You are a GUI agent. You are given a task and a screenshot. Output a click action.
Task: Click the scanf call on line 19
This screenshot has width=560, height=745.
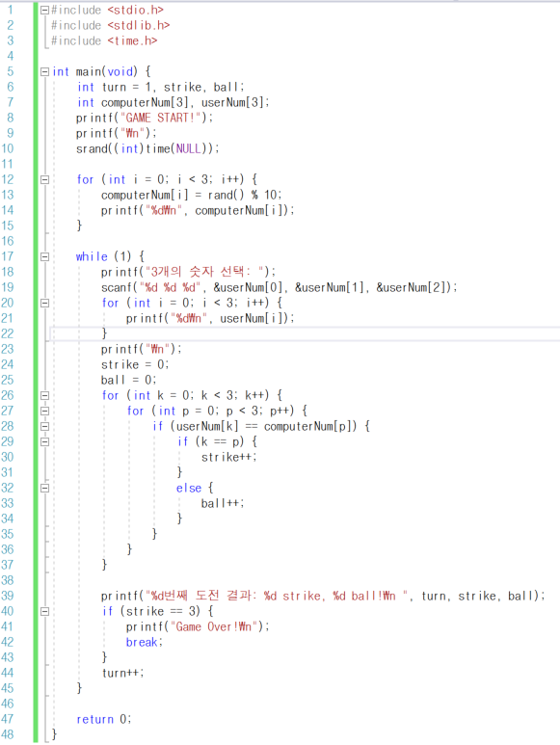click(279, 287)
